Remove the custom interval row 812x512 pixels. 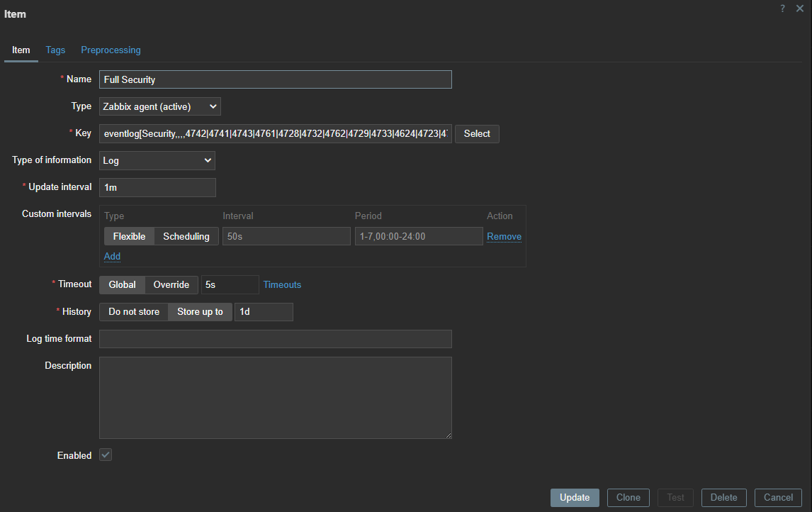504,236
